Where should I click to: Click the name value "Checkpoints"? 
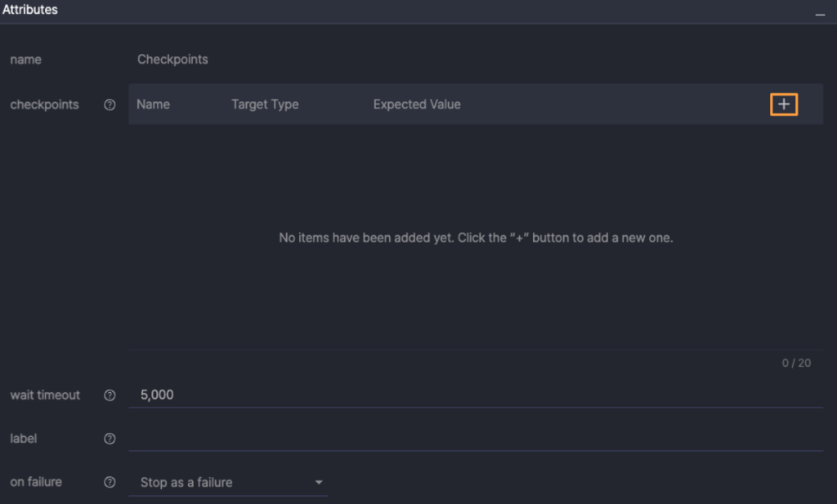[172, 60]
